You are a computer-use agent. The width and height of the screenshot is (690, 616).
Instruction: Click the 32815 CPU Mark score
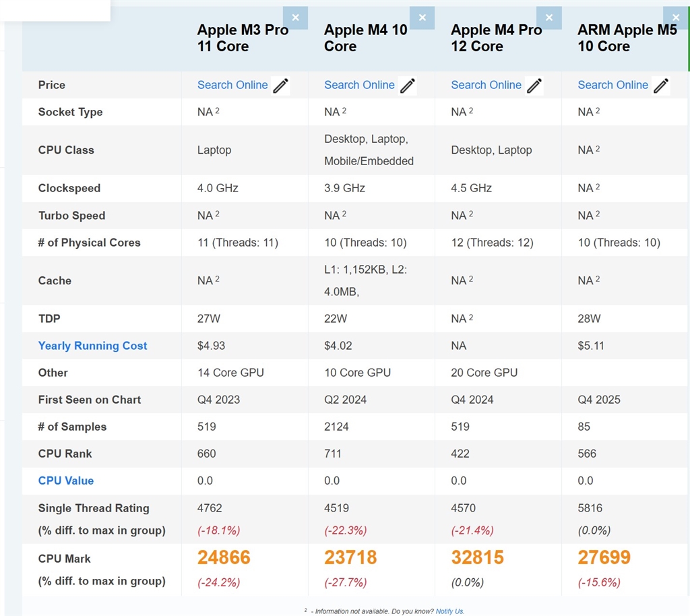(x=477, y=558)
